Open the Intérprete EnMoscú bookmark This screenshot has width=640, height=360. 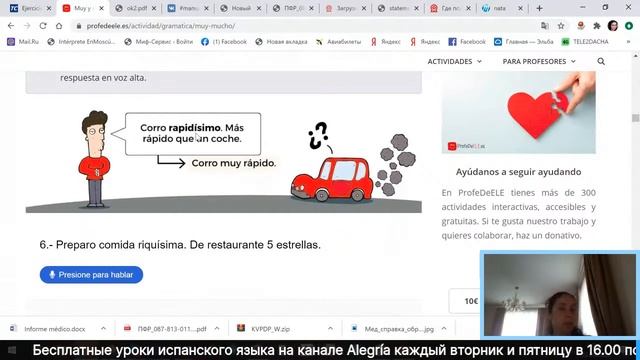82,42
